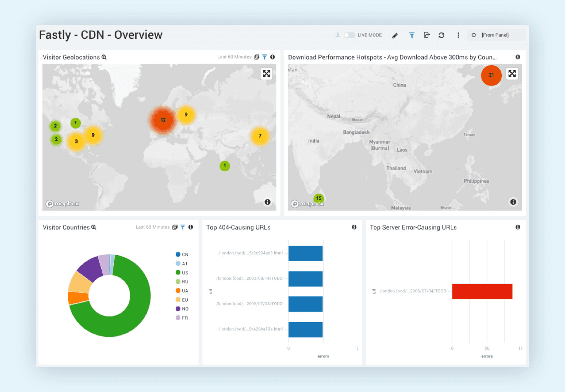The width and height of the screenshot is (565, 392).
Task: Toggle the NO series in the legend
Action: click(x=182, y=309)
